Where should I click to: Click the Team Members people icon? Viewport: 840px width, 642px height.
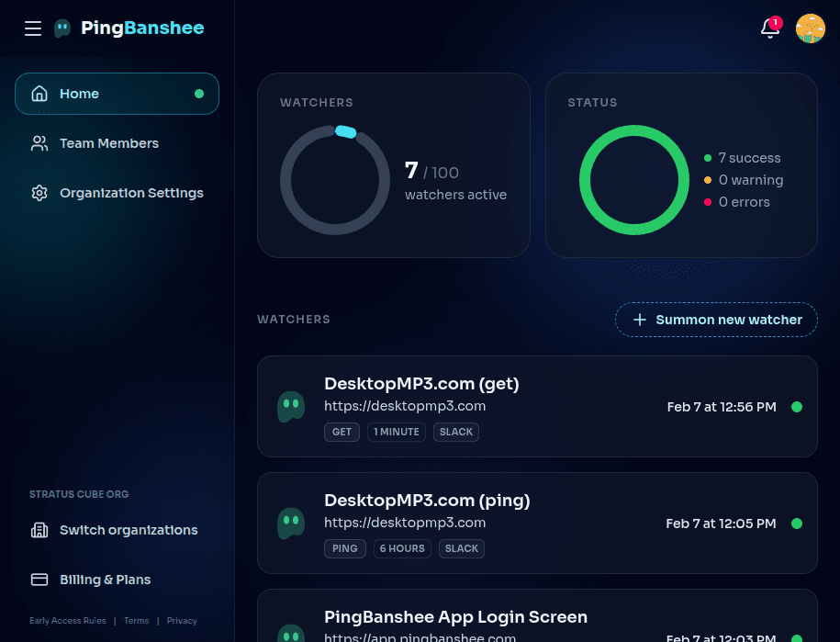tap(39, 143)
